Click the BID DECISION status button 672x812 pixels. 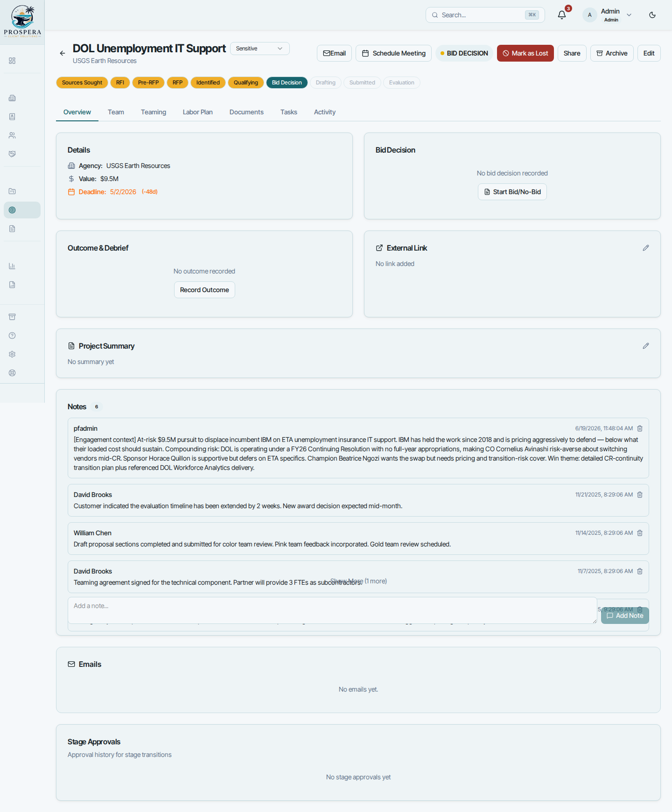click(x=464, y=53)
